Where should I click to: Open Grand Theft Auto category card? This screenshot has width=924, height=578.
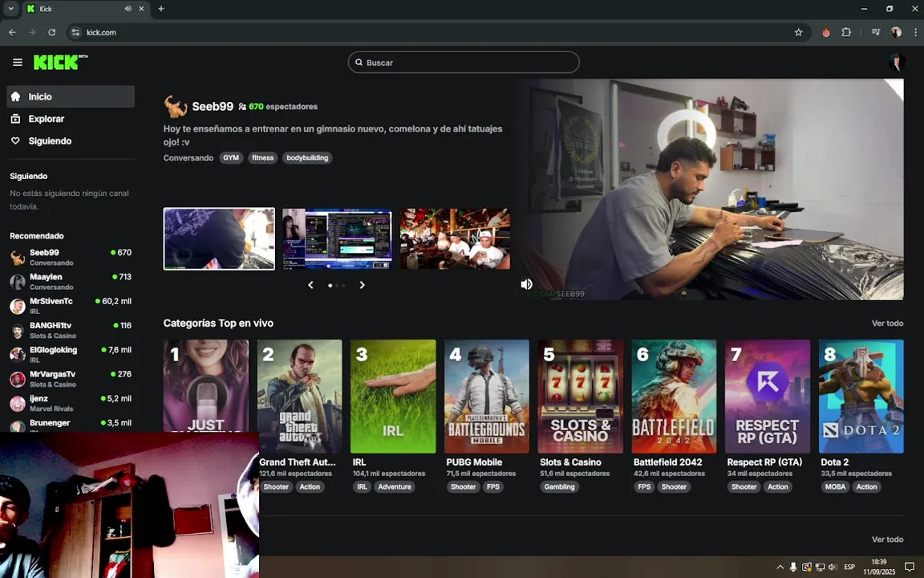point(299,397)
